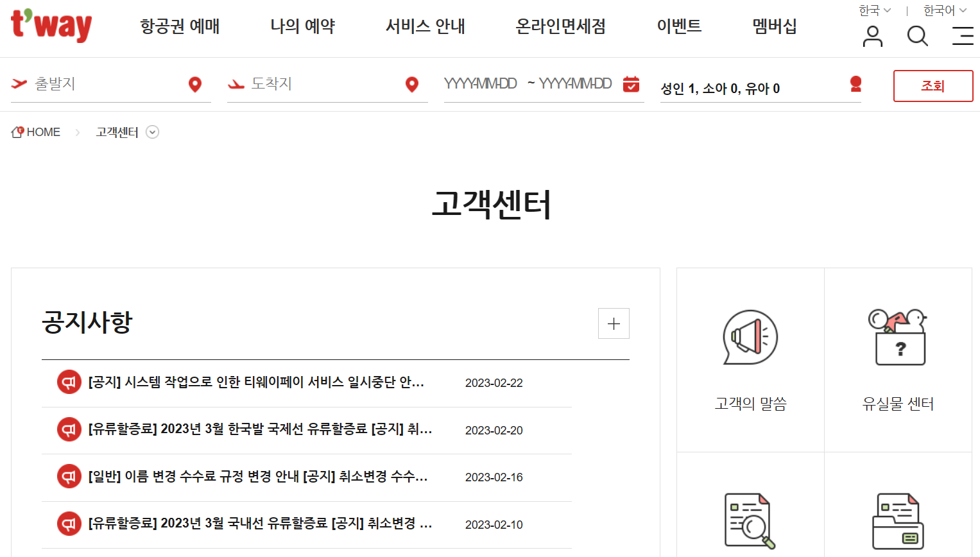Viewport: 980px width, 557px height.
Task: Open the search magnifier icon
Action: tap(917, 37)
